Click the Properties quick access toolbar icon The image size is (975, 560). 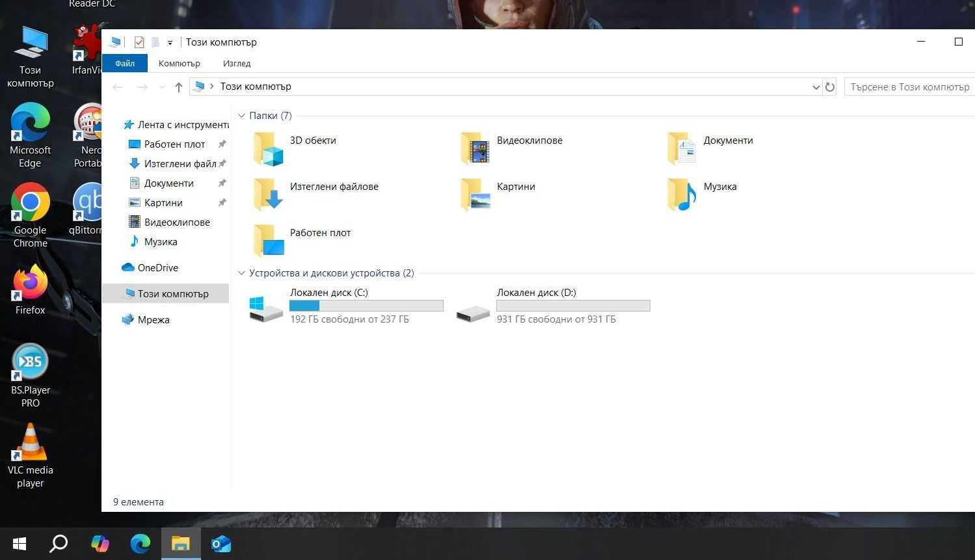point(139,42)
